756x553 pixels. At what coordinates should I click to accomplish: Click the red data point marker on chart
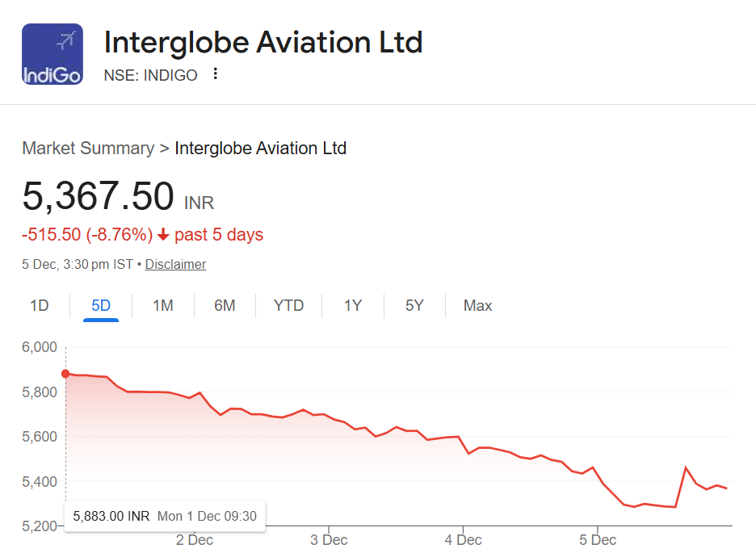(65, 374)
